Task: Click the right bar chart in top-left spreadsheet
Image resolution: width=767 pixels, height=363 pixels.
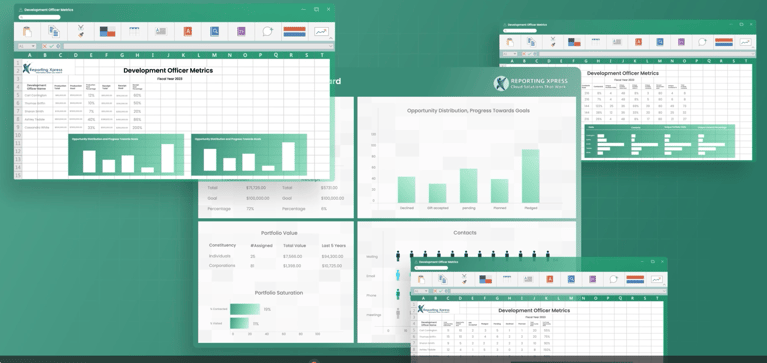Action: point(249,155)
